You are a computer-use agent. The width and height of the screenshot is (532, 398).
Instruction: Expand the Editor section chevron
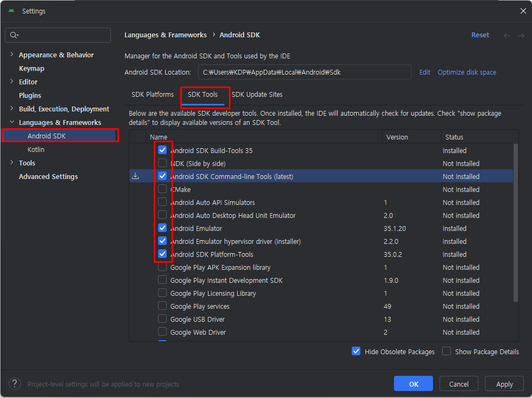coord(12,81)
